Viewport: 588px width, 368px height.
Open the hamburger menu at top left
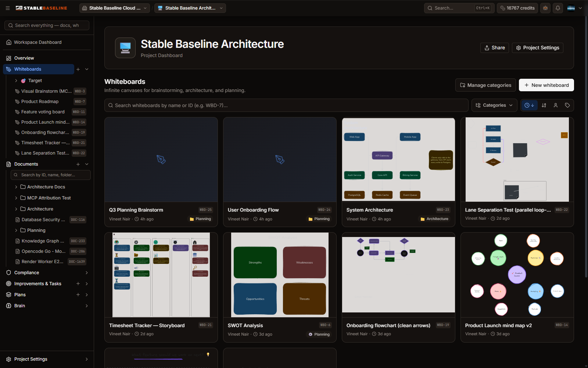tap(8, 8)
